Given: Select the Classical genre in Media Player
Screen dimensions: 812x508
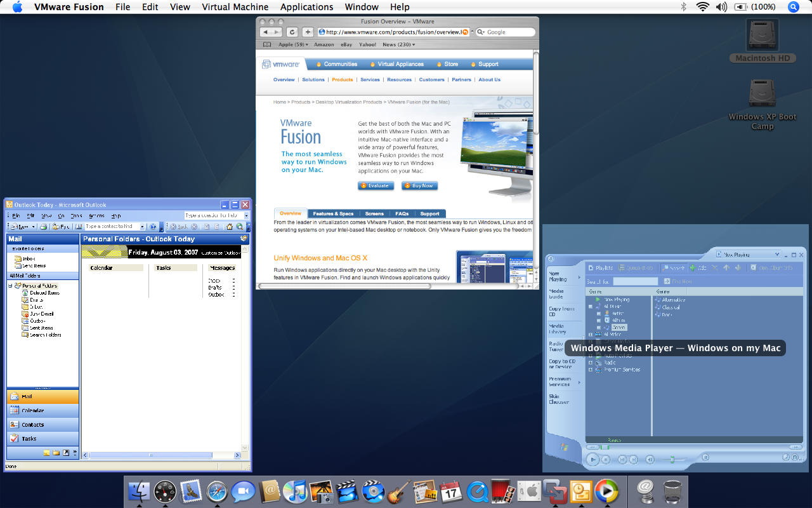Looking at the screenshot, I should pos(667,307).
